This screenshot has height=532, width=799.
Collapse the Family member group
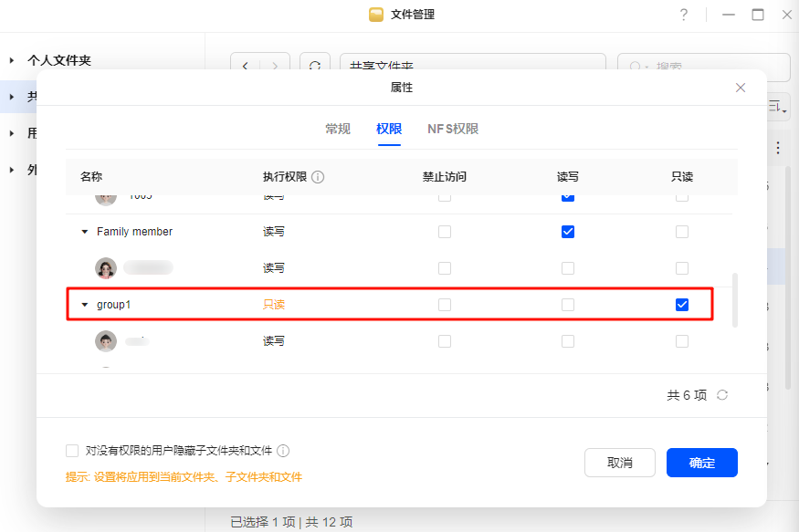86,232
